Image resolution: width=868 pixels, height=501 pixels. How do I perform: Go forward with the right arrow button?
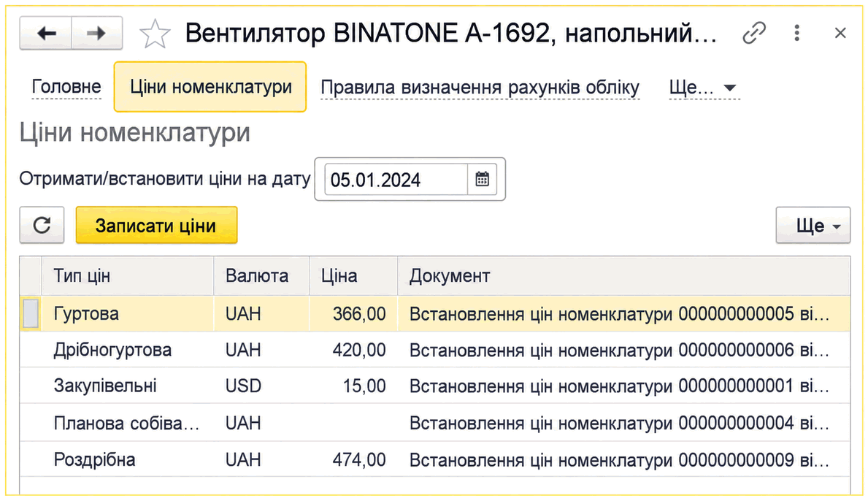97,34
